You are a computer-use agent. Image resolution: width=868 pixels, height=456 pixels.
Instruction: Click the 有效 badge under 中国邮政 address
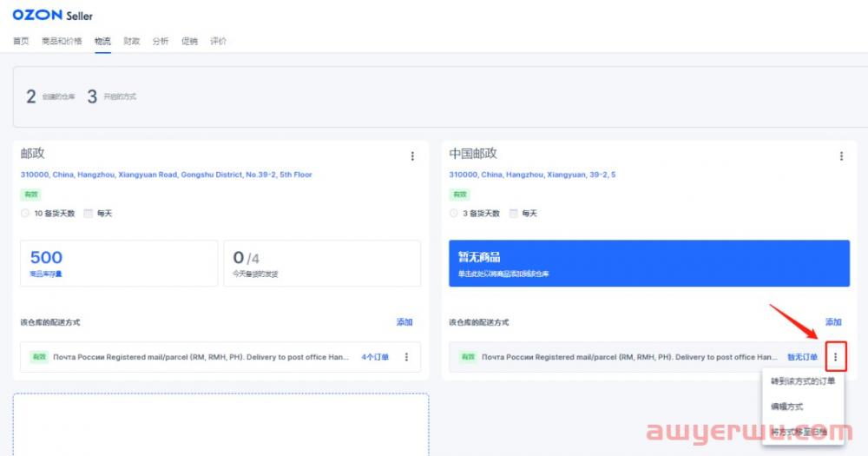(459, 195)
